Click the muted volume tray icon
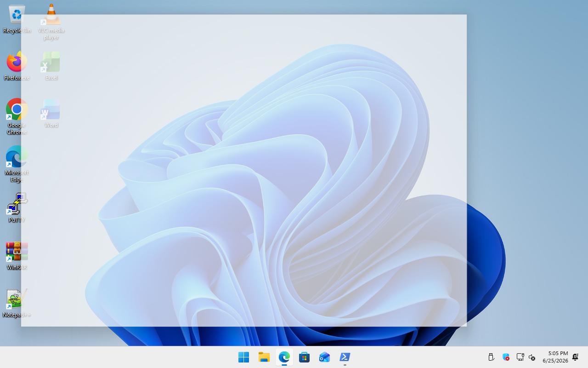This screenshot has height=368, width=588. tap(532, 357)
